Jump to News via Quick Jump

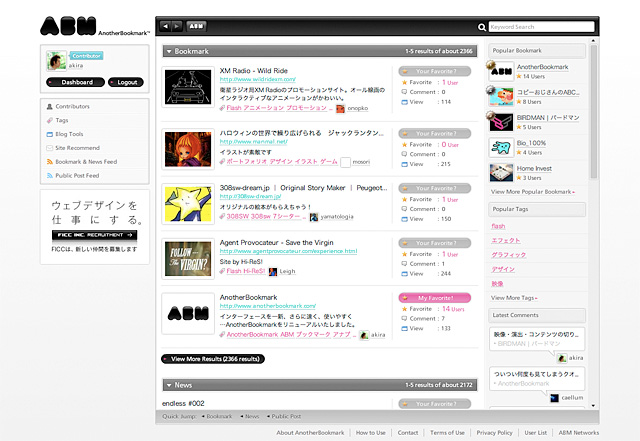pos(250,415)
